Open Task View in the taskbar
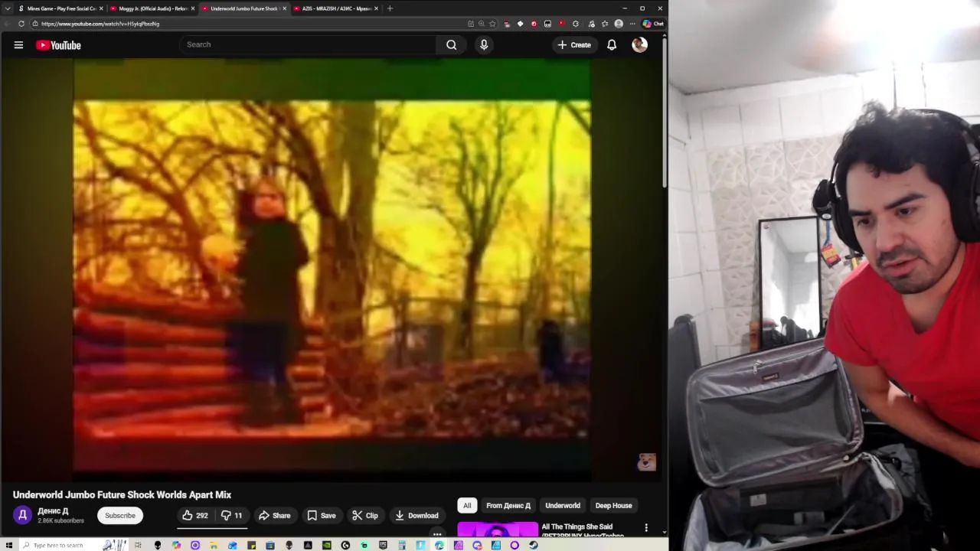Viewport: 980px width, 551px height. click(x=139, y=546)
